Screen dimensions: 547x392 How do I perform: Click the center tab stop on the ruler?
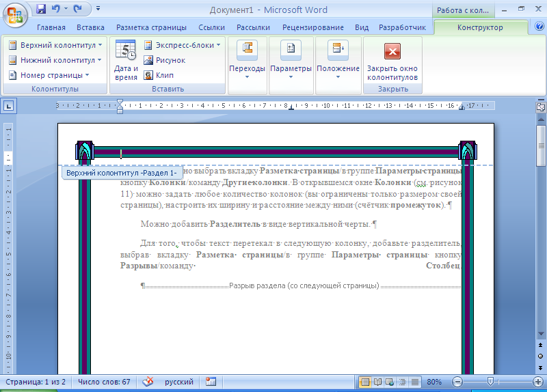[x=291, y=107]
